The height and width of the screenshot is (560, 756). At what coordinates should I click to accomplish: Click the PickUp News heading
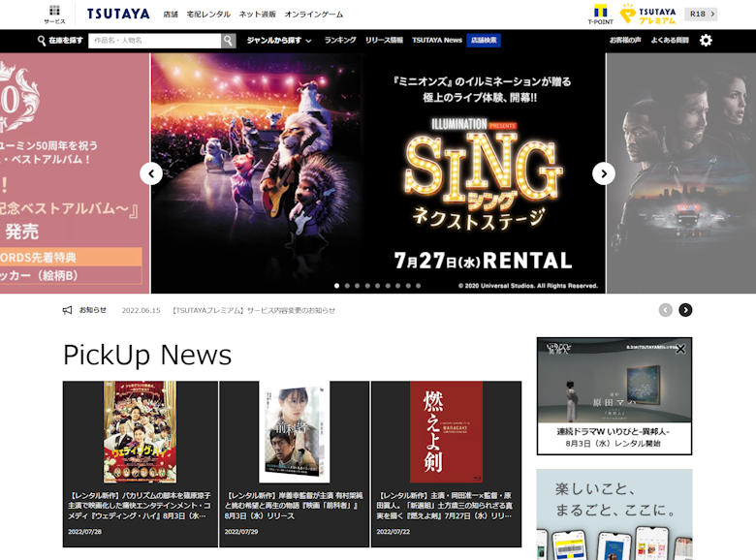(147, 356)
